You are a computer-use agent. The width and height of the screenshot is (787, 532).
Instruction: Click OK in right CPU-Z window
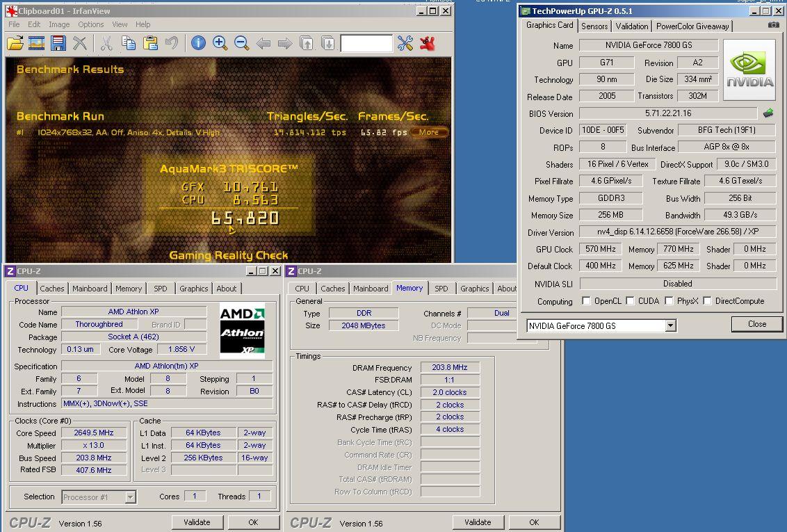click(x=534, y=522)
